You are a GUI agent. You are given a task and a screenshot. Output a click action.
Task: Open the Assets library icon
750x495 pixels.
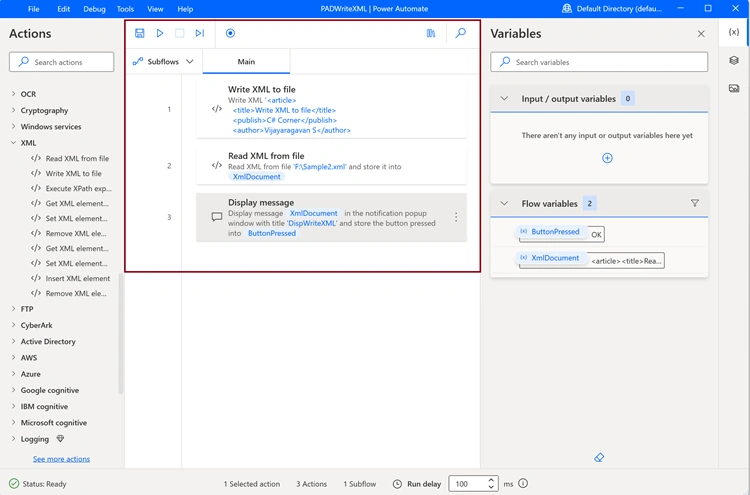click(x=431, y=33)
